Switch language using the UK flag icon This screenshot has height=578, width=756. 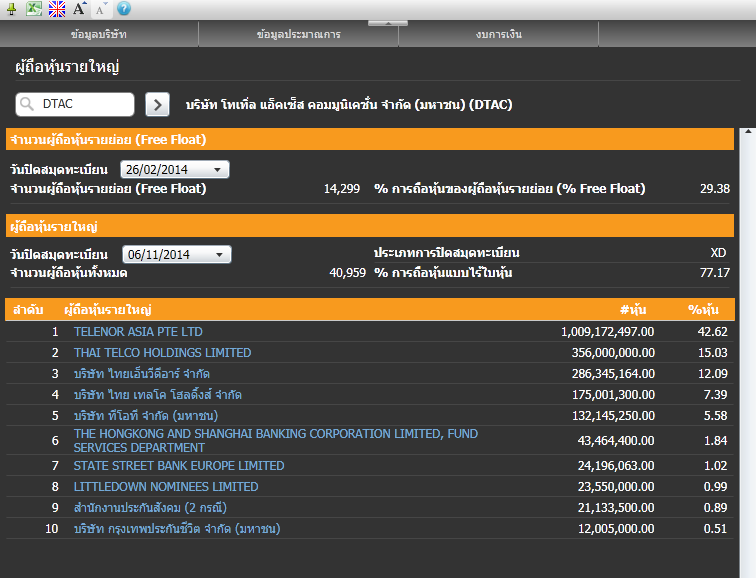(57, 9)
